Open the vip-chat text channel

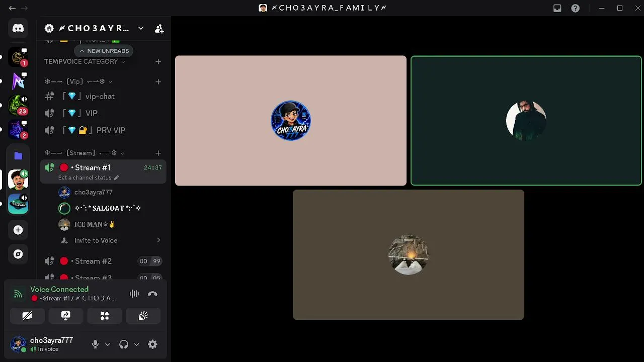click(103, 96)
